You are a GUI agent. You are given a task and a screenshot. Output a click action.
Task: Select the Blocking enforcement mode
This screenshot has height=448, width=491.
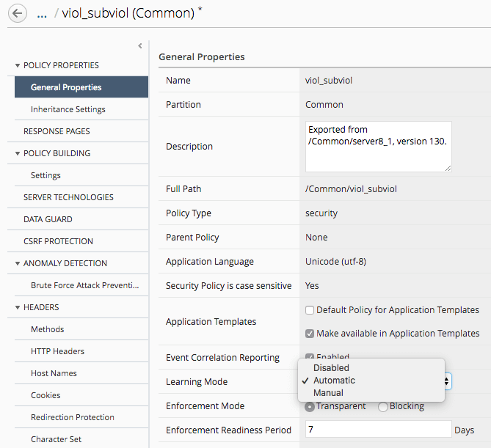click(x=383, y=407)
